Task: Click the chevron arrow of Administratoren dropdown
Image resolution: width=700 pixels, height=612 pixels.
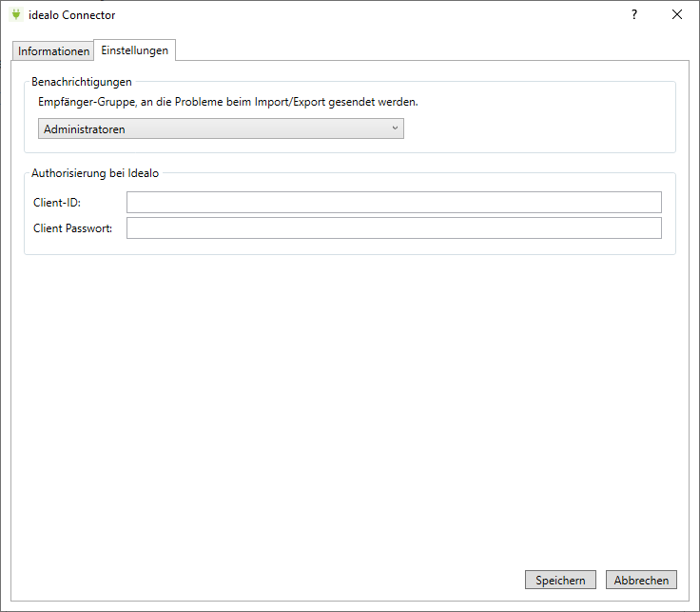Action: 395,128
